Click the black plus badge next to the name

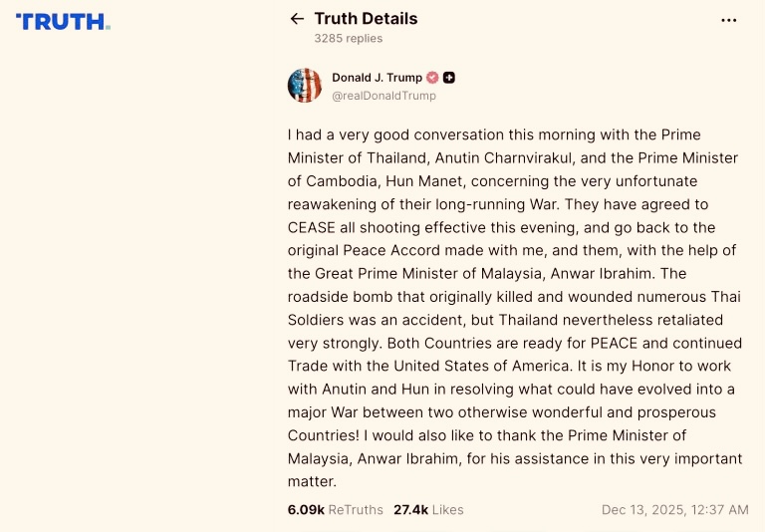pyautogui.click(x=449, y=78)
